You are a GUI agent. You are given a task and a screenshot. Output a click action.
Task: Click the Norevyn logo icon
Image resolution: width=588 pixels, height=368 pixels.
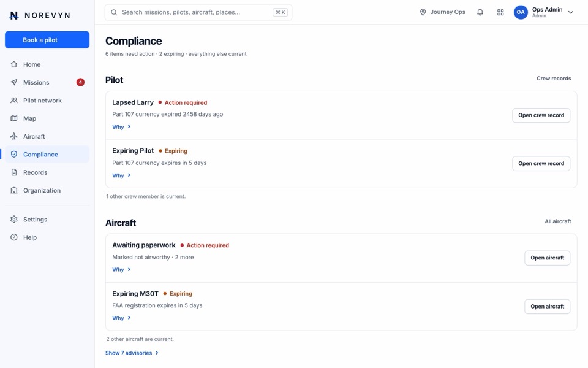pyautogui.click(x=14, y=15)
